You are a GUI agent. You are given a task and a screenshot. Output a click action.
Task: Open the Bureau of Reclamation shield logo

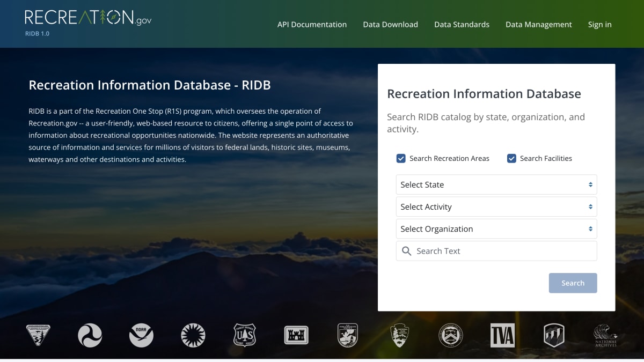click(554, 335)
